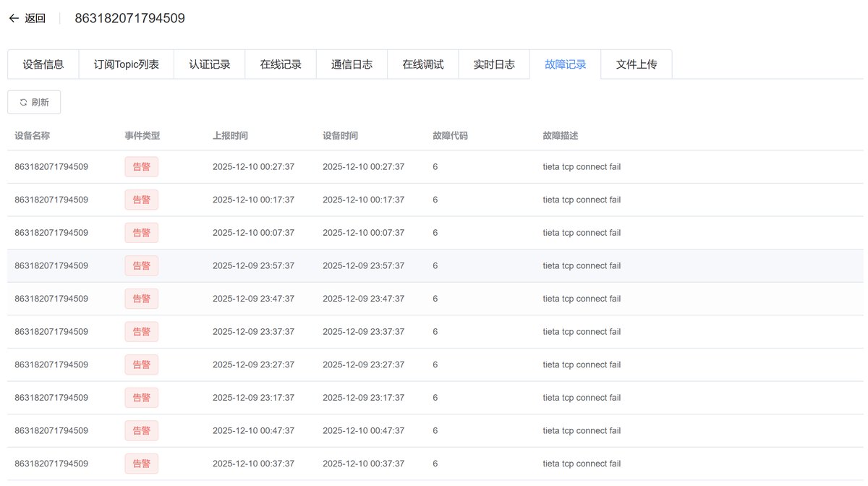Click device name in 00:27:37 row
This screenshot has height=486, width=868.
[x=51, y=167]
